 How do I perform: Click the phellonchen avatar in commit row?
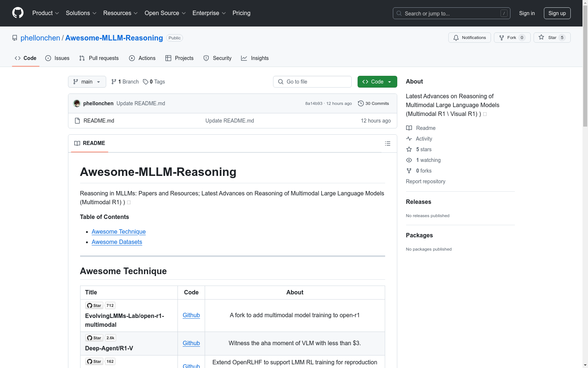[77, 103]
